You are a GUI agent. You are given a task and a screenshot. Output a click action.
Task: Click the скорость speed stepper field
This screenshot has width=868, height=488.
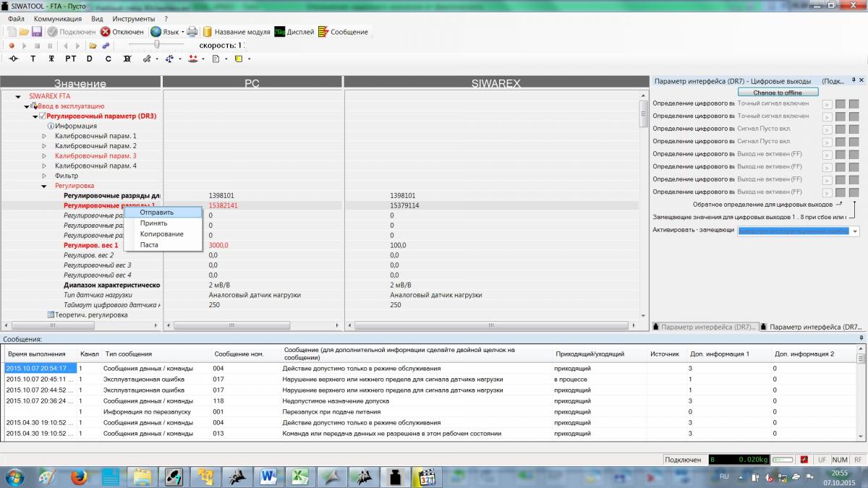pos(221,46)
